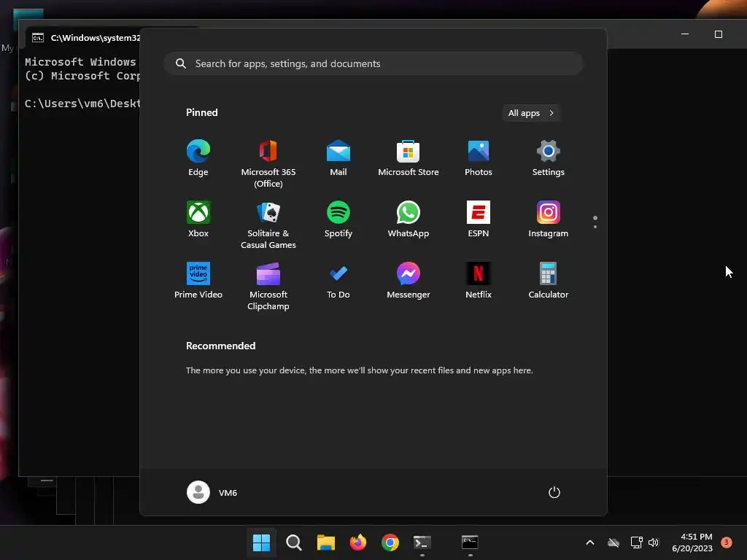The width and height of the screenshot is (747, 560).
Task: Switch to Command Prompt taskbar icon
Action: point(470,542)
